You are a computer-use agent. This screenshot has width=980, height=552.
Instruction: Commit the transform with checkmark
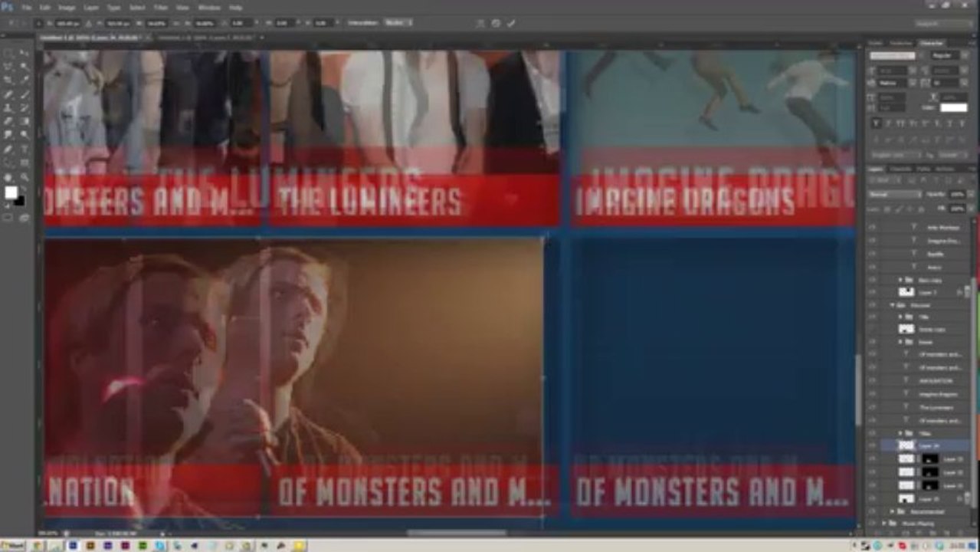coord(511,23)
